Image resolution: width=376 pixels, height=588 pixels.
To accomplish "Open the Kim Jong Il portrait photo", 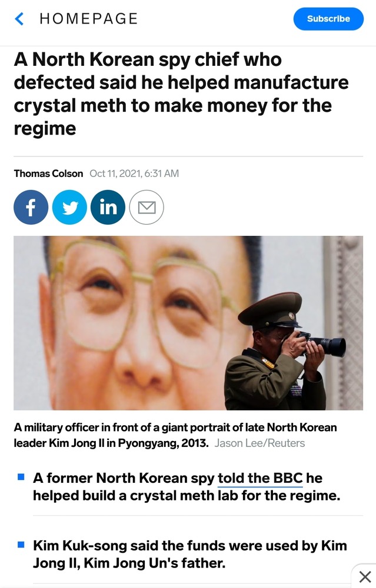I will 188,323.
